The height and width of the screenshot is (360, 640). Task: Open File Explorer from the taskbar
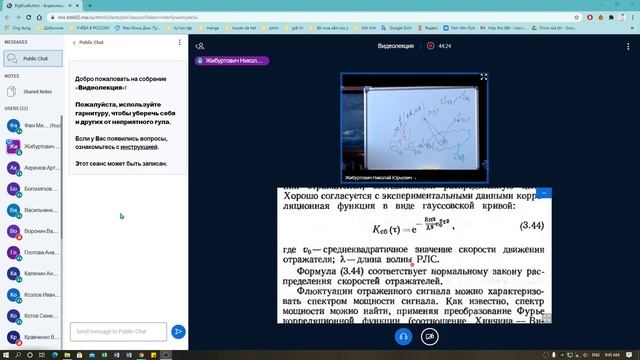coord(67,355)
